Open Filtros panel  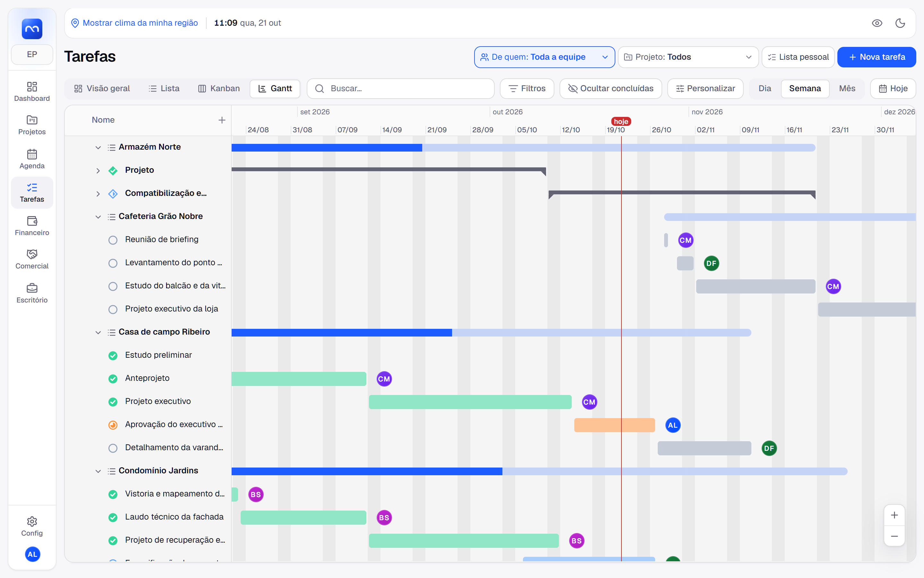[x=527, y=88]
